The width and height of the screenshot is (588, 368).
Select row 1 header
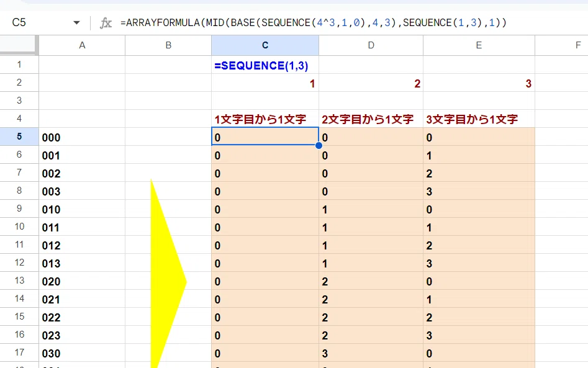click(19, 65)
